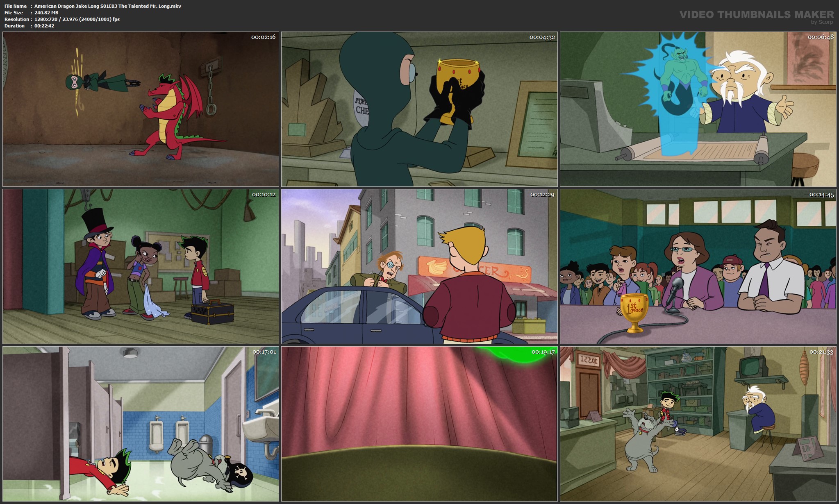Screen dimensions: 839x504
Task: Click the 'by Scorp' credit text
Action: pos(822,22)
